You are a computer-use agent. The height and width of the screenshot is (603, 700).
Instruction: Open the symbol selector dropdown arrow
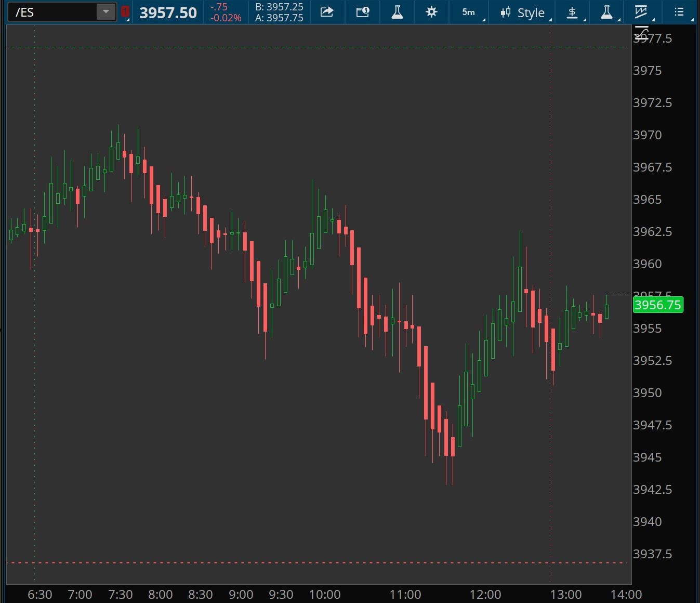coord(106,12)
